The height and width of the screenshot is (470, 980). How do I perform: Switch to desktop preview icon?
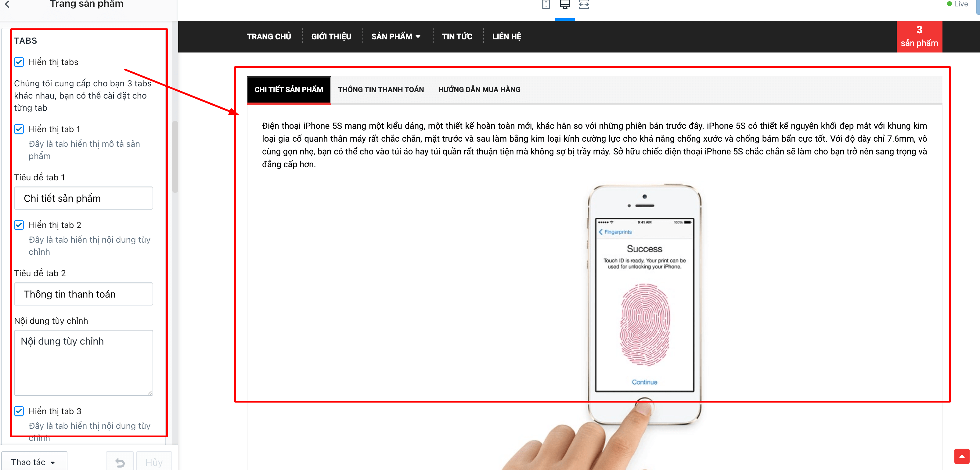[x=565, y=5]
